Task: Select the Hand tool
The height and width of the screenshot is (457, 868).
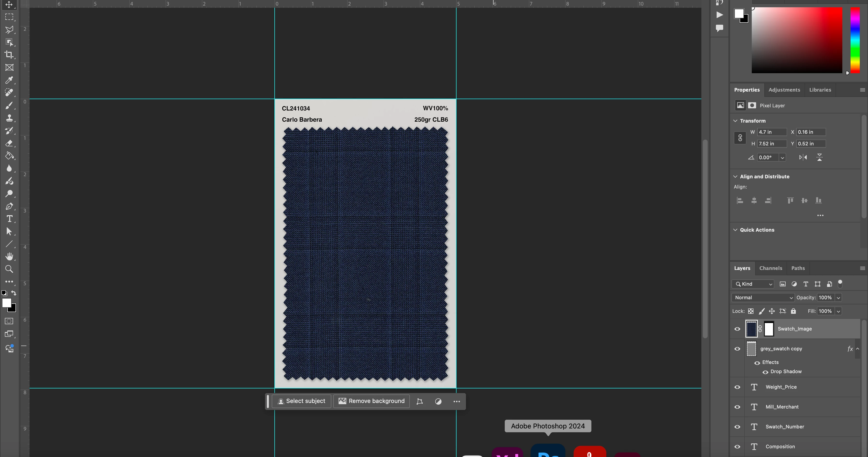Action: click(x=9, y=256)
